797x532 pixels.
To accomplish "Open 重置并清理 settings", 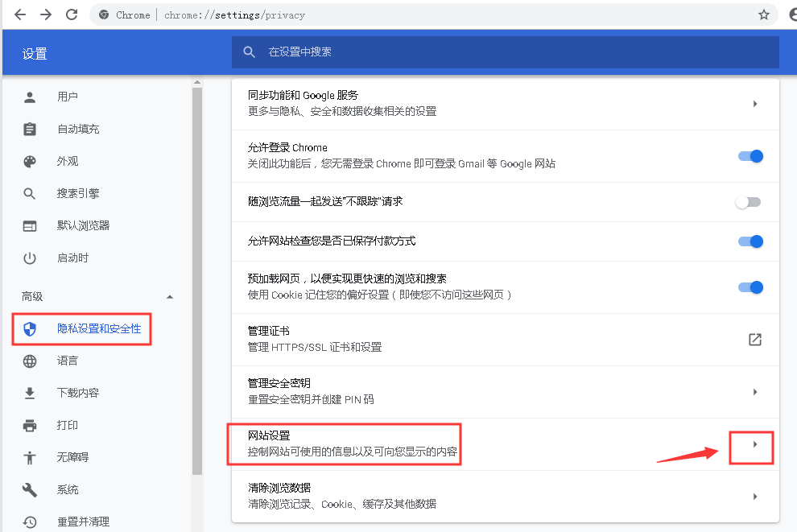I will click(84, 522).
